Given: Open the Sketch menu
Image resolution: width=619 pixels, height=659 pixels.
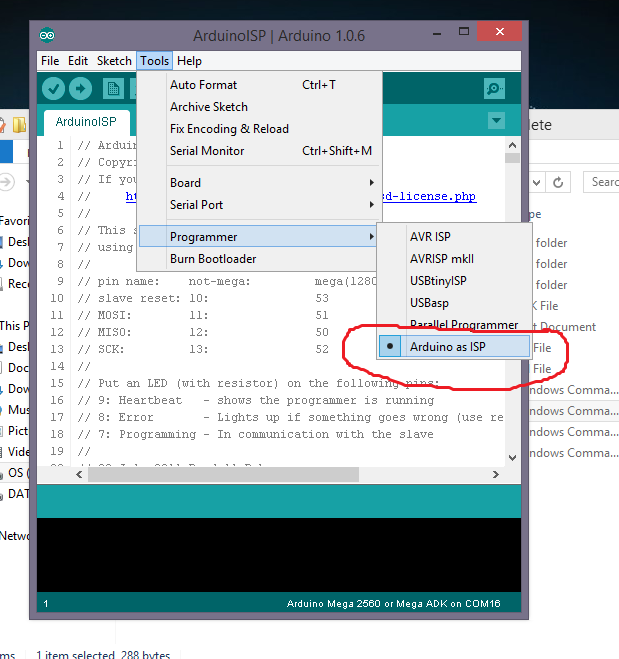Looking at the screenshot, I should (114, 61).
